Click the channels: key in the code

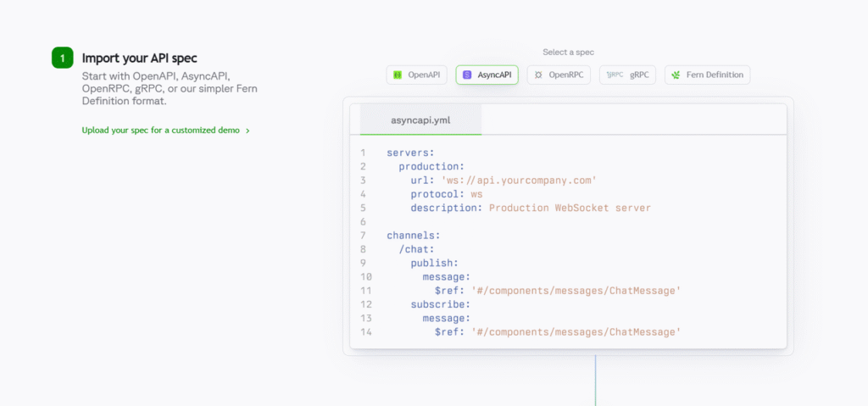(x=413, y=236)
